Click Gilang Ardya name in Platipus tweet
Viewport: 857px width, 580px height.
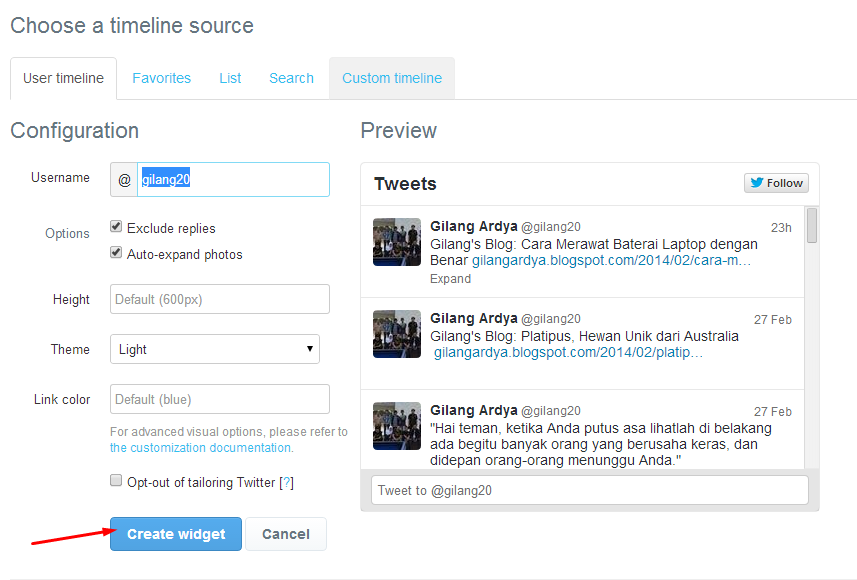(x=473, y=318)
